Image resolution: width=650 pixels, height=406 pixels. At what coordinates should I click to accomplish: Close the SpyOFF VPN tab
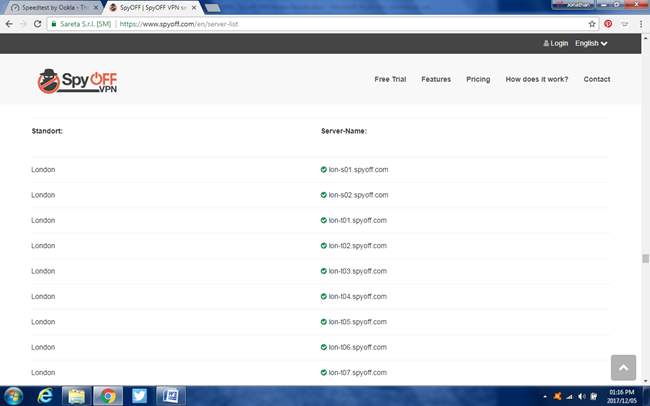(194, 7)
